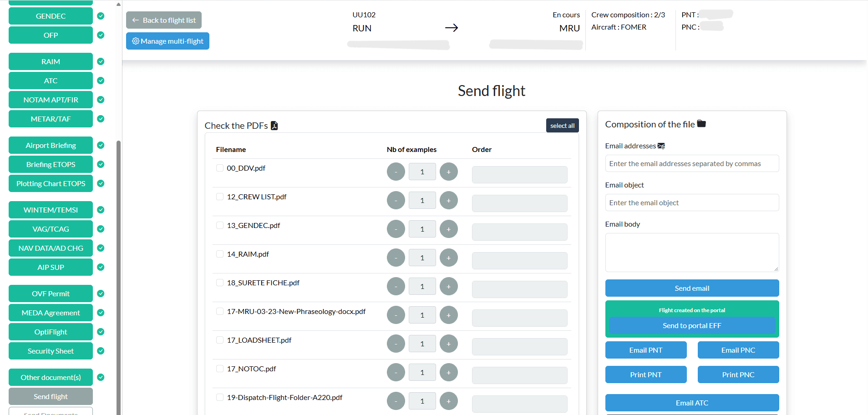Decrease copies of 12_CREW LIST.pdf with minus

396,200
